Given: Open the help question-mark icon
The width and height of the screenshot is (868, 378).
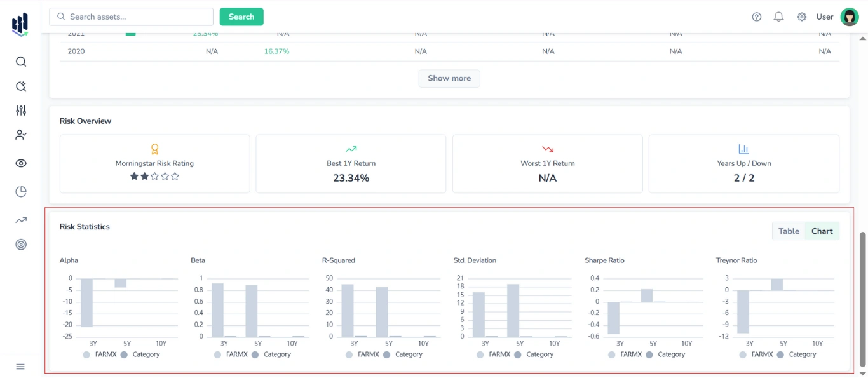Looking at the screenshot, I should point(756,17).
